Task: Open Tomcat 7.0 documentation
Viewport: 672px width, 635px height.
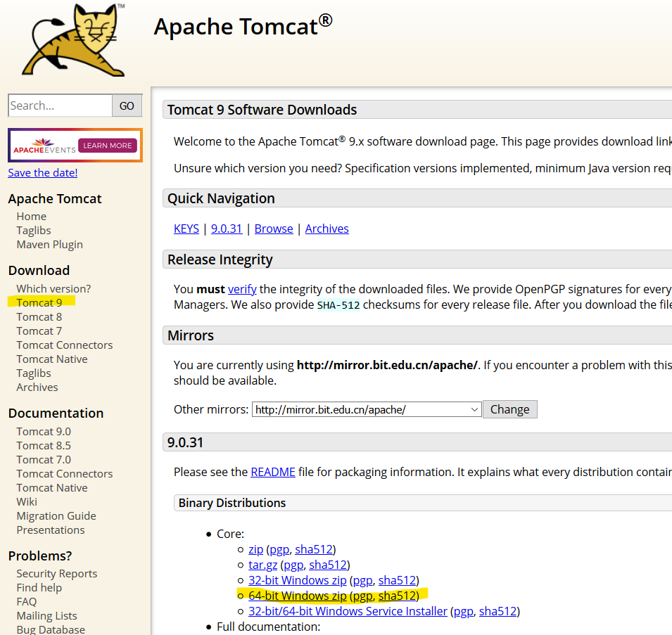Action: pyautogui.click(x=44, y=460)
